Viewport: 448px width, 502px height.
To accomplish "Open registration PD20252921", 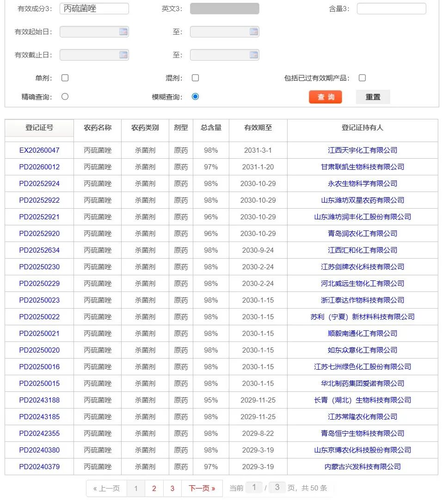I will click(x=39, y=217).
